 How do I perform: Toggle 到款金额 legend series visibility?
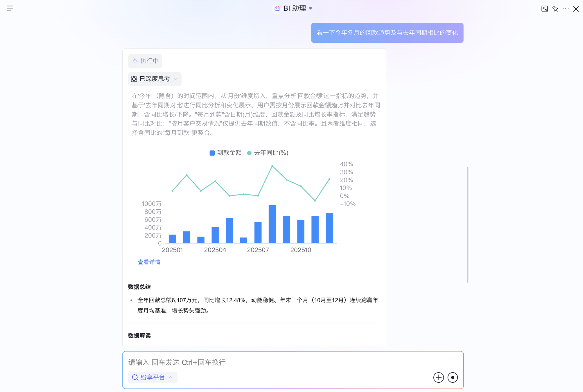coord(225,153)
